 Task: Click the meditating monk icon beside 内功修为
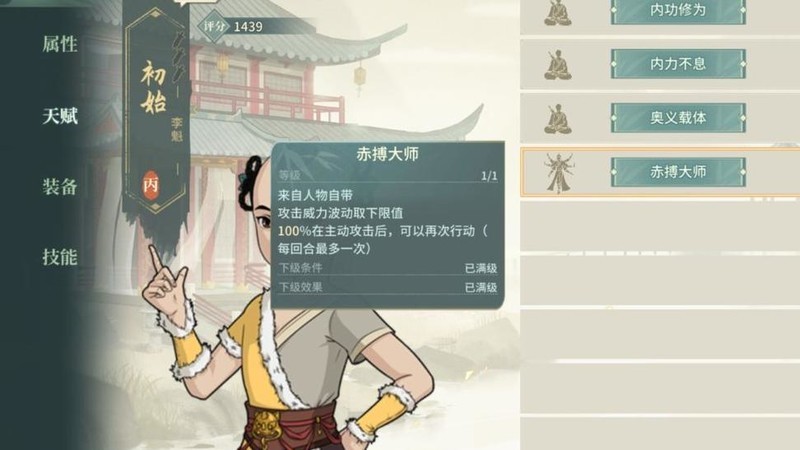tap(558, 13)
